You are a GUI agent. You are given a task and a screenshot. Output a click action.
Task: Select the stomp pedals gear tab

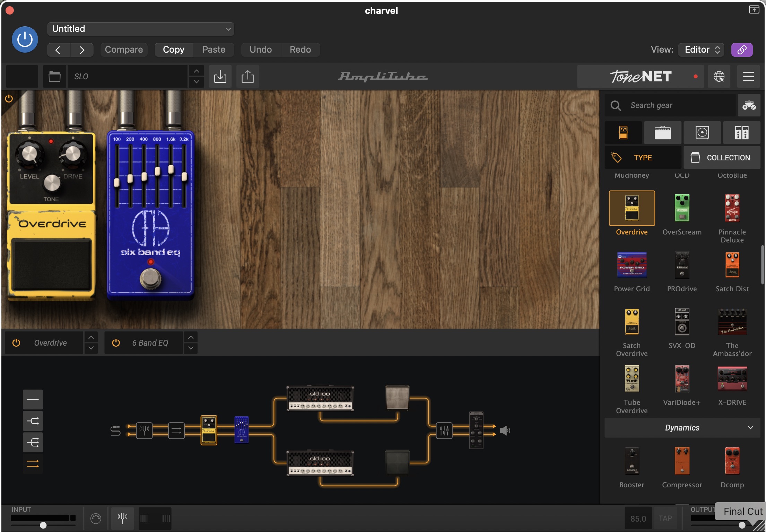click(623, 133)
